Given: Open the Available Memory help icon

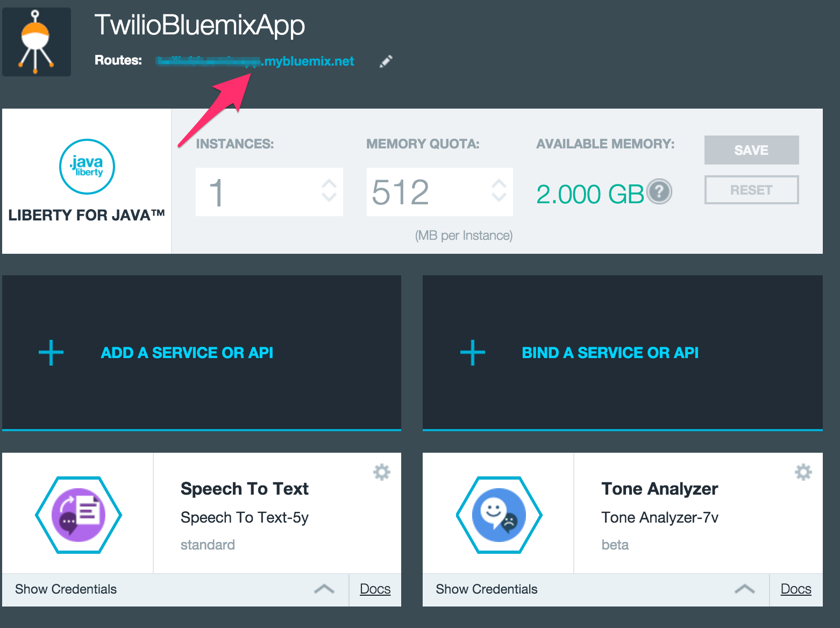Looking at the screenshot, I should [x=659, y=191].
